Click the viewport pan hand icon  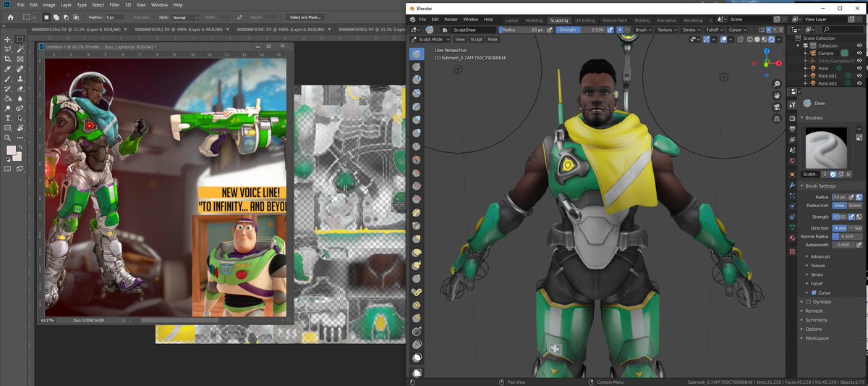click(x=777, y=95)
